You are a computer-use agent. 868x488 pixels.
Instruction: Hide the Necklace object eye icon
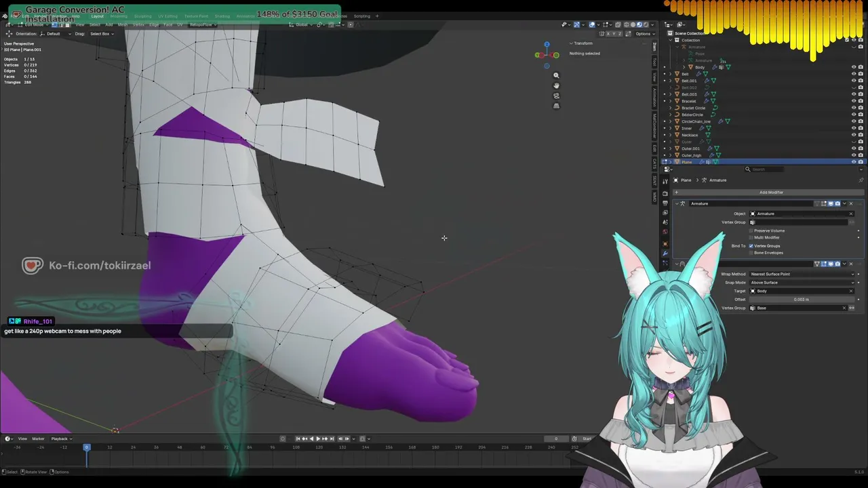(854, 135)
